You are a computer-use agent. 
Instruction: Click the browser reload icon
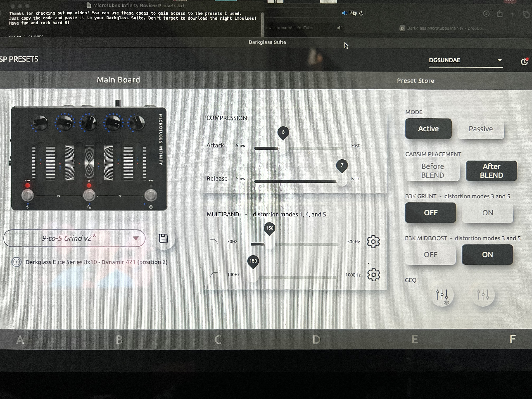(x=361, y=13)
